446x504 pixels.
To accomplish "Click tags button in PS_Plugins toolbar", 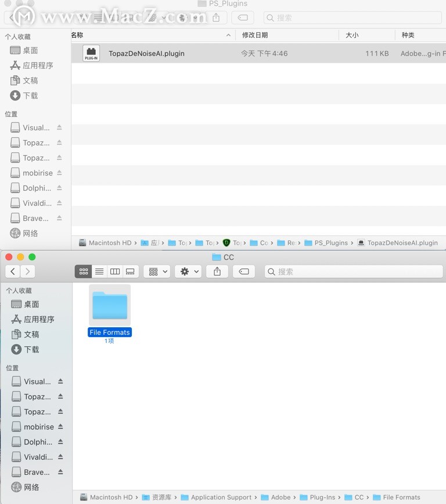I will 243,17.
